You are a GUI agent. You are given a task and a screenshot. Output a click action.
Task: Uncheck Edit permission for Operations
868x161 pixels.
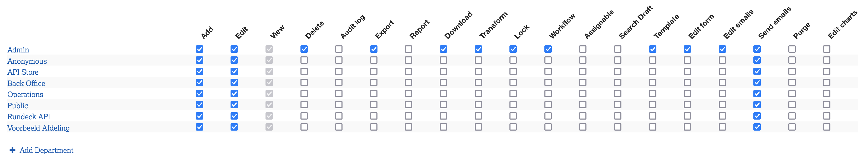[234, 93]
